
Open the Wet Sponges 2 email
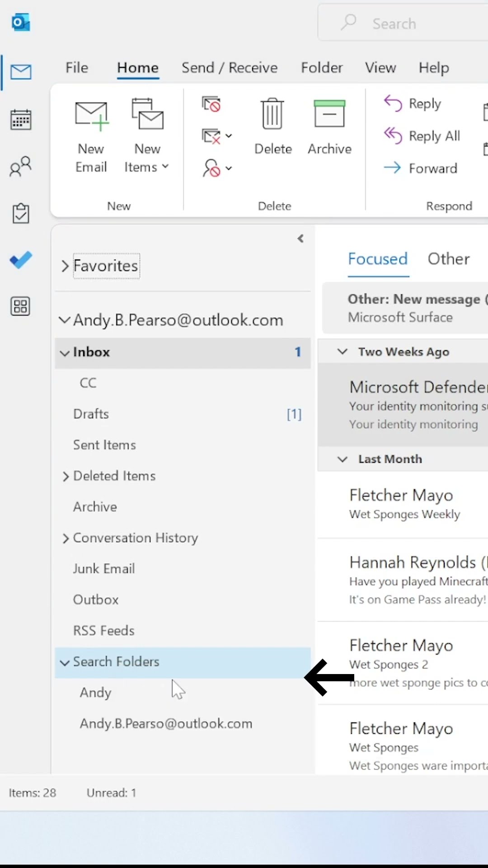coord(403,663)
